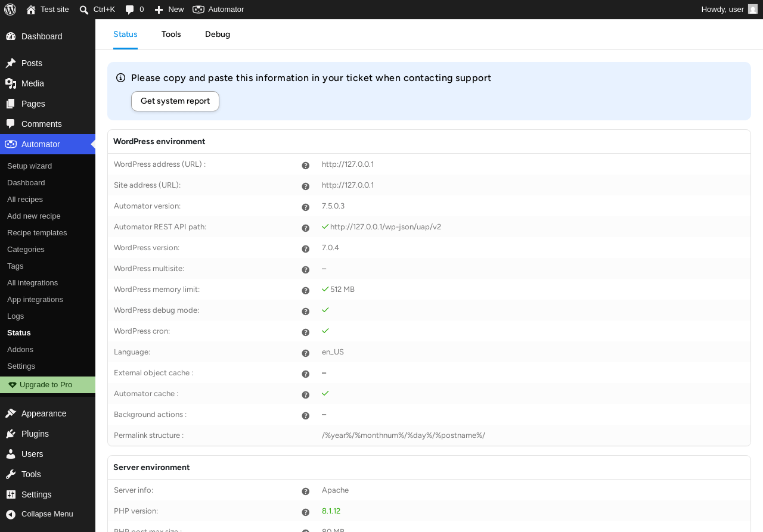The height and width of the screenshot is (532, 763).
Task: Open Add new recipe submenu item
Action: pyautogui.click(x=48, y=216)
